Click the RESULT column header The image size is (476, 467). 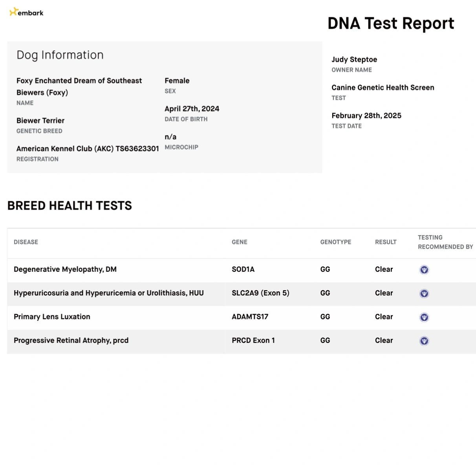386,242
